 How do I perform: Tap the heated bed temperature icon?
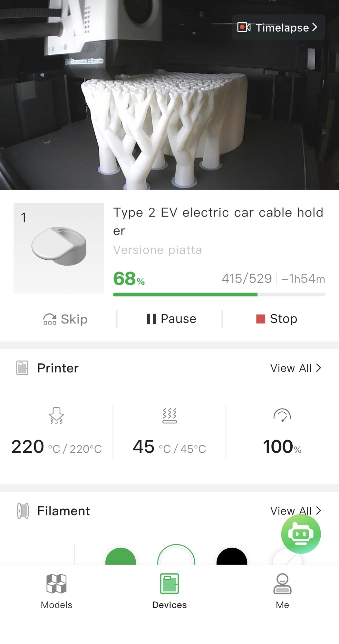(x=169, y=415)
